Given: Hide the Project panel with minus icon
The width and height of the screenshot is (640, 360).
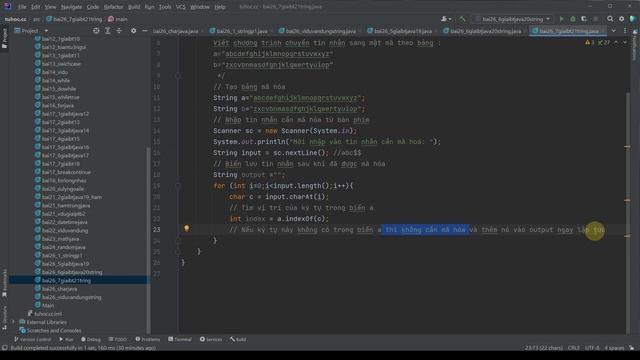Looking at the screenshot, I should tap(145, 31).
